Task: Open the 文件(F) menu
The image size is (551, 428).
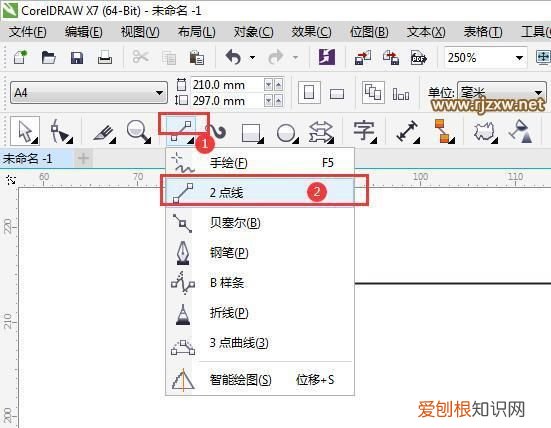Action: [27, 32]
